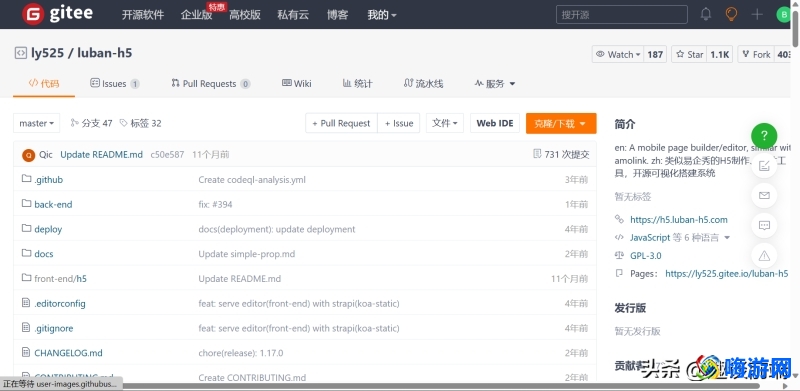The height and width of the screenshot is (391, 800).
Task: Click the deploy folder icon
Action: (27, 228)
